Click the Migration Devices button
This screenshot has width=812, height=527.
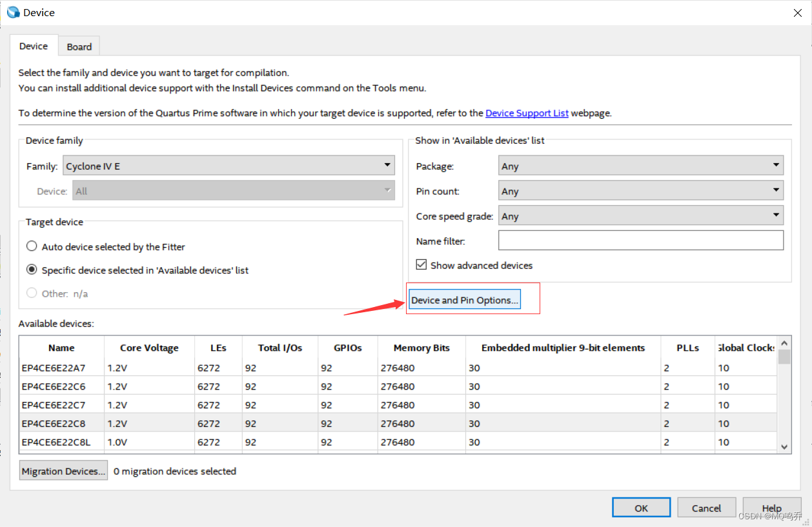tap(63, 471)
